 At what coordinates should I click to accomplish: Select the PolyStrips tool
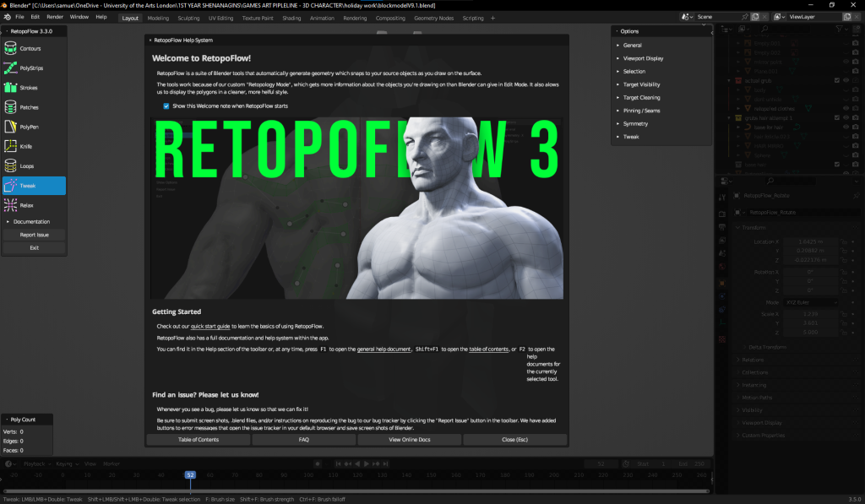tap(34, 68)
